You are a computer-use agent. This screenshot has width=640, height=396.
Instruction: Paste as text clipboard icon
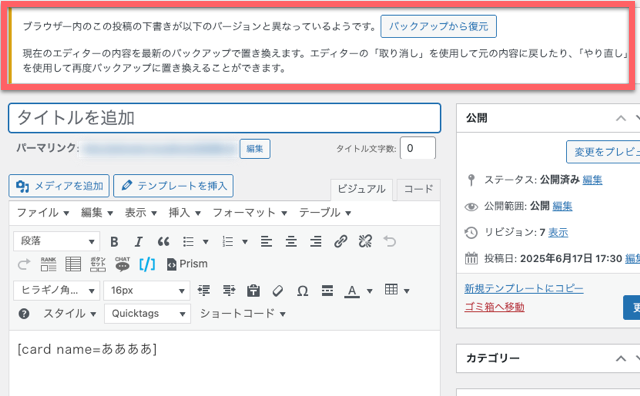click(253, 291)
